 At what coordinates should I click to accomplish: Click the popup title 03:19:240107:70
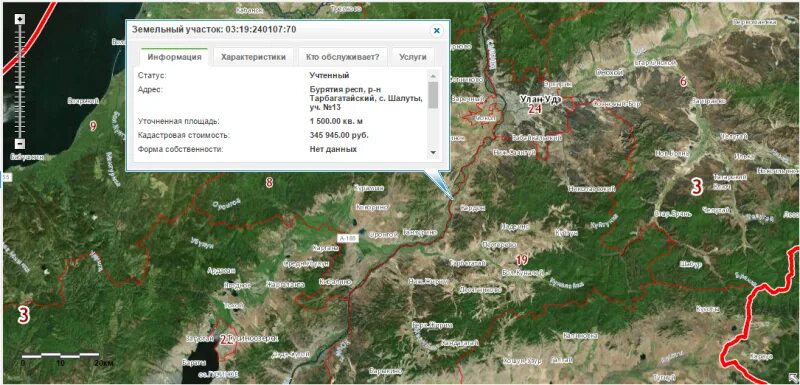click(260, 30)
